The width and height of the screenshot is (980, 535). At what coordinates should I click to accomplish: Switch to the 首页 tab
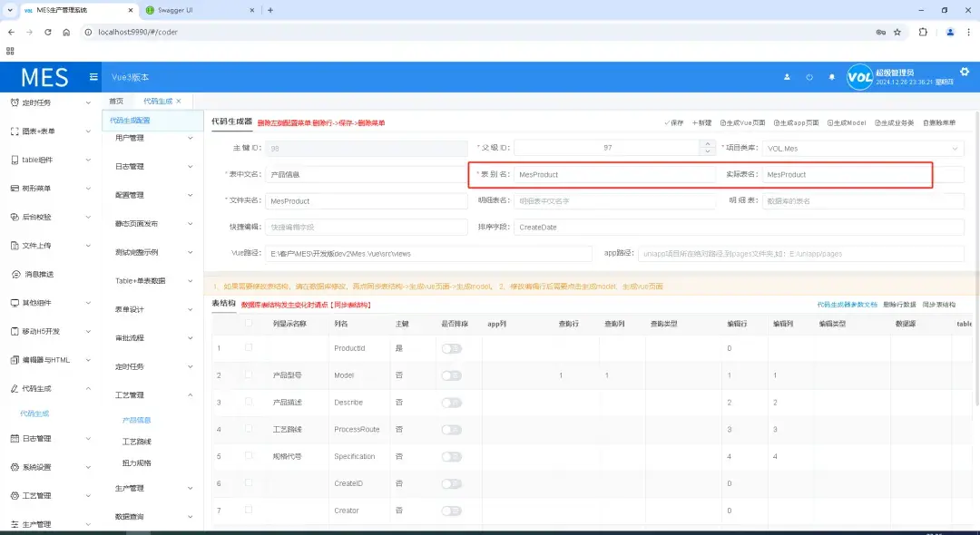pos(116,101)
